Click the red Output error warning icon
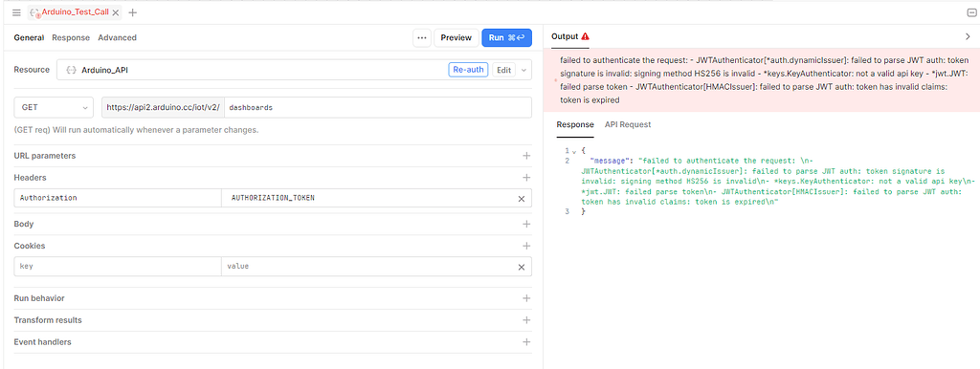Screen dimensions: 980x369 tap(585, 37)
